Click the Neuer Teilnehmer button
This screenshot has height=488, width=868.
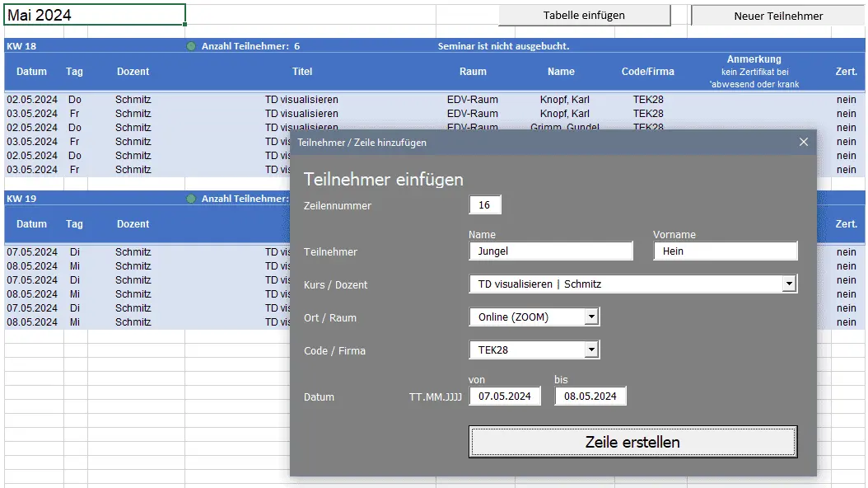point(777,14)
